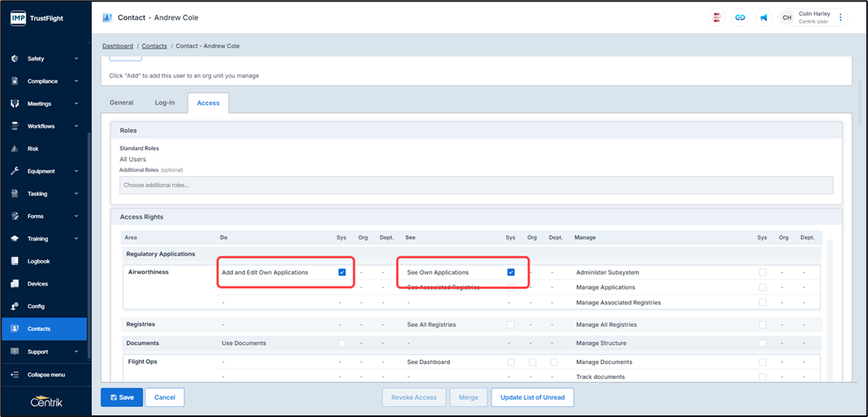Click the Dashboard breadcrumb link

click(x=117, y=46)
